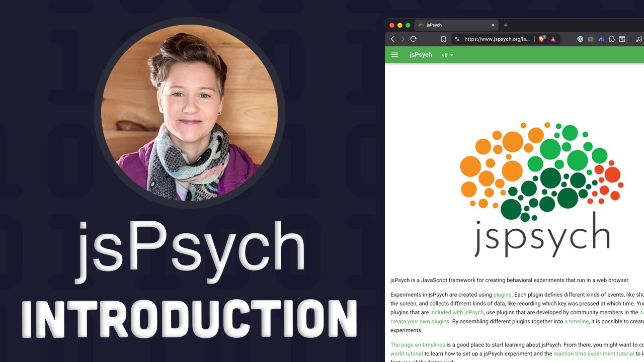Open 'The page on timelines' link
Screen dimensions: 644x362
418,345
